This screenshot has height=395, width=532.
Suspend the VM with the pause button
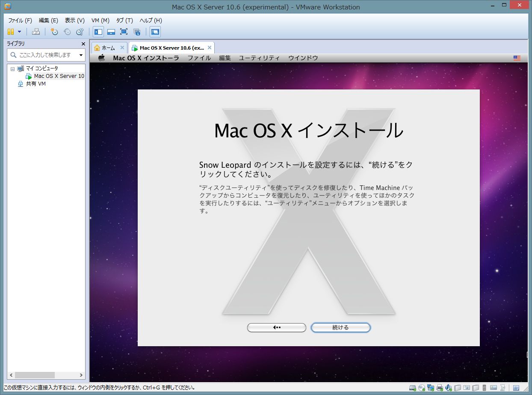pos(11,32)
